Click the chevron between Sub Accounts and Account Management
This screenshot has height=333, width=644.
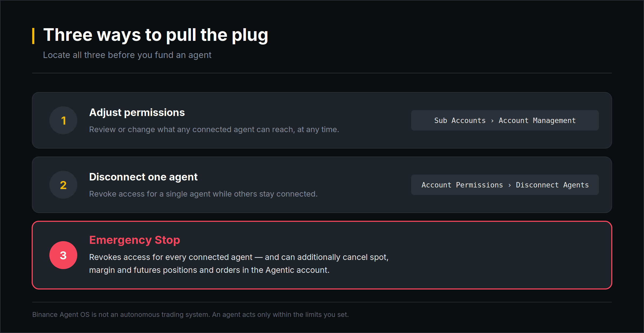pos(492,121)
